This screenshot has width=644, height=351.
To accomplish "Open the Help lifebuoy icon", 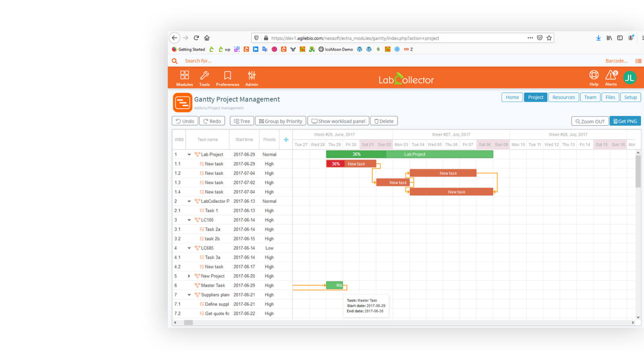I will click(x=594, y=75).
